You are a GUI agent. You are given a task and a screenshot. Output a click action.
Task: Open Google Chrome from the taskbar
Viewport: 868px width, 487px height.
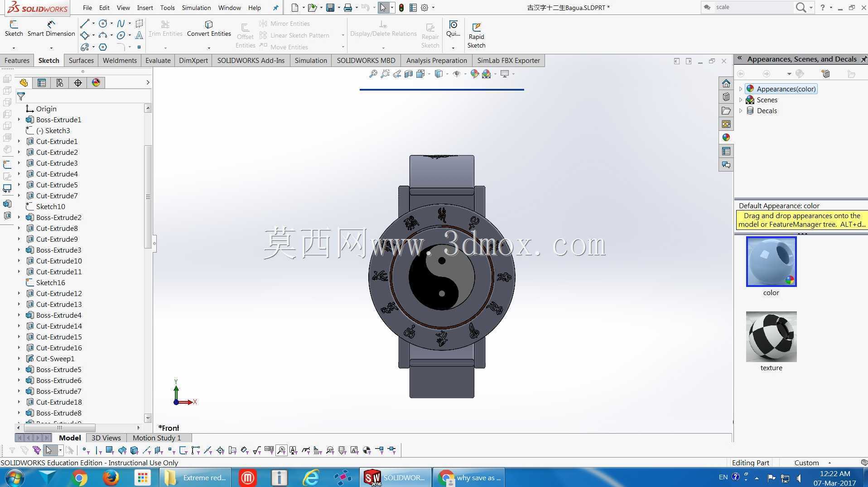point(80,478)
